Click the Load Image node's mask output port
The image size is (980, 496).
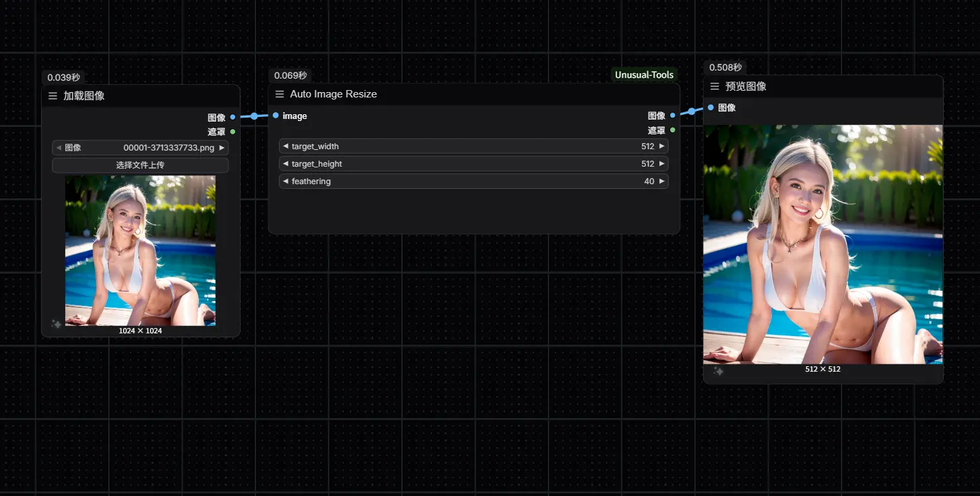click(233, 132)
